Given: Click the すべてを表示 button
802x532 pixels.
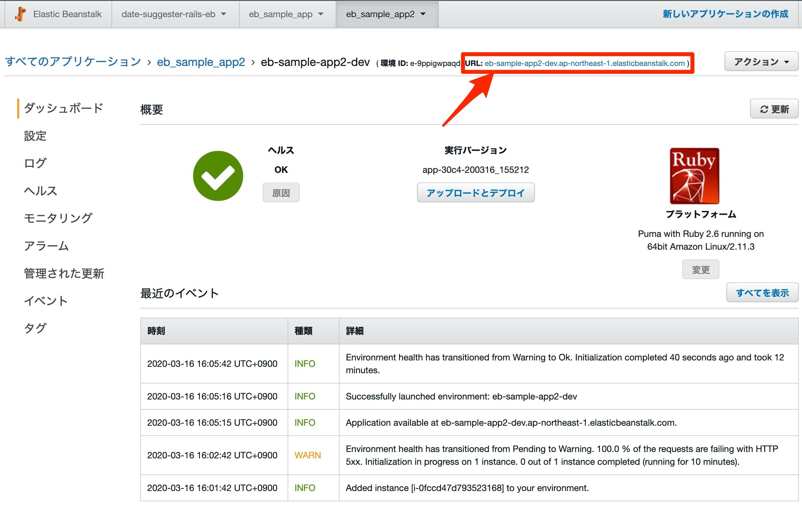Looking at the screenshot, I should click(x=762, y=293).
